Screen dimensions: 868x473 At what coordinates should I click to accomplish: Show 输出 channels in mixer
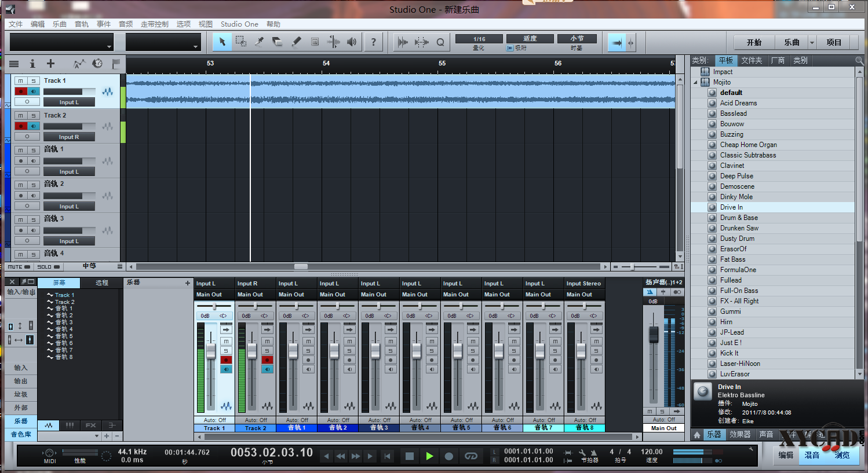(x=21, y=381)
